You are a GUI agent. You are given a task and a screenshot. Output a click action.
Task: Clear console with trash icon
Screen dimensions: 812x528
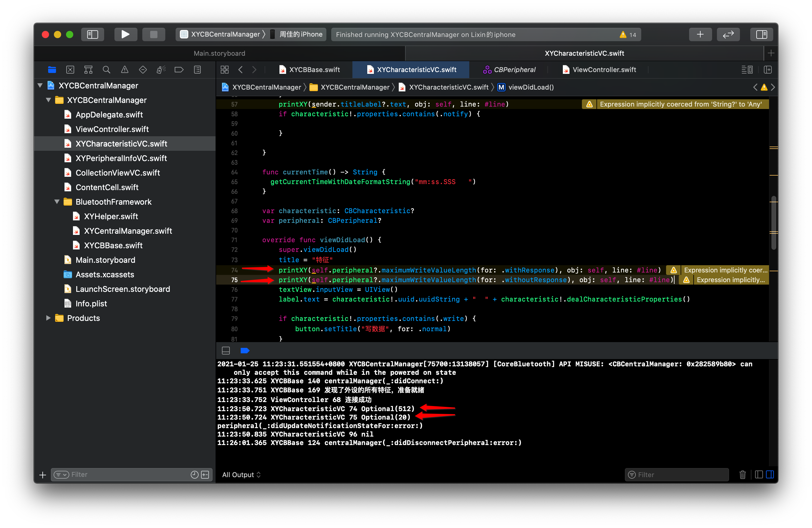click(x=742, y=474)
